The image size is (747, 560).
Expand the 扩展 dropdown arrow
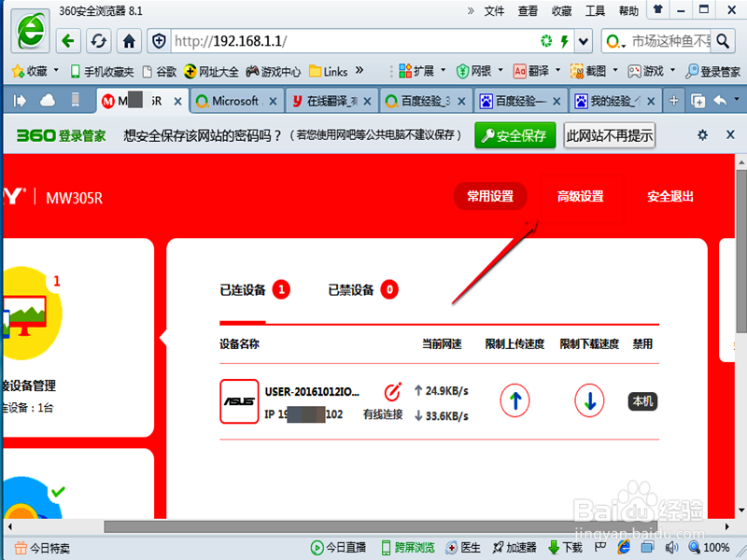tap(443, 71)
